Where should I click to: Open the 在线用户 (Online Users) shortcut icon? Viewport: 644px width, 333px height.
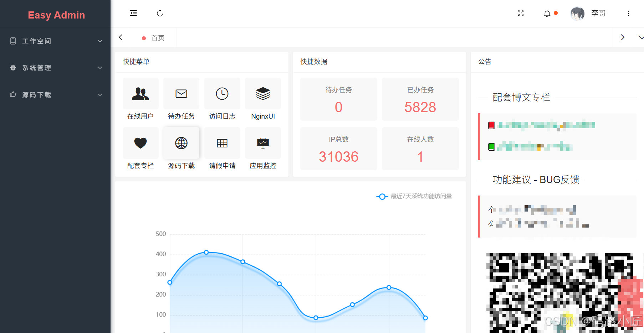pyautogui.click(x=140, y=94)
